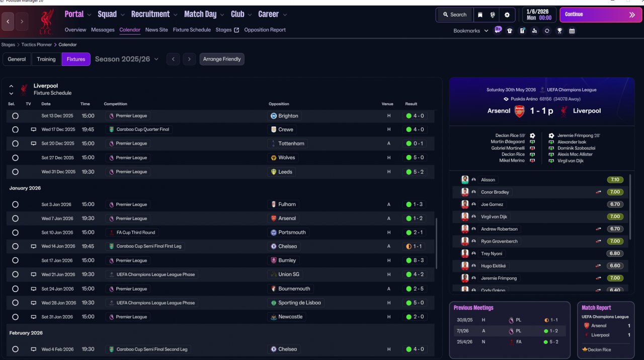Click the Arrange Friendly button
The image size is (644, 360).
pos(222,59)
